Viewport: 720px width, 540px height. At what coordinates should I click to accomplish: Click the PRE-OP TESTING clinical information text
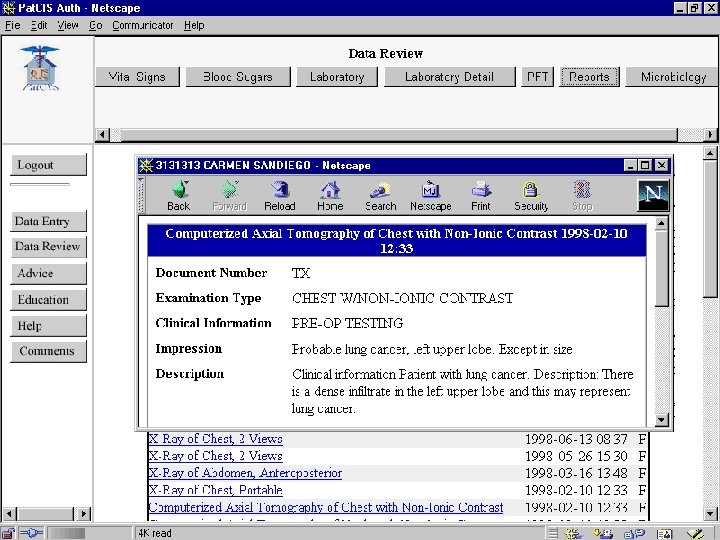point(348,323)
